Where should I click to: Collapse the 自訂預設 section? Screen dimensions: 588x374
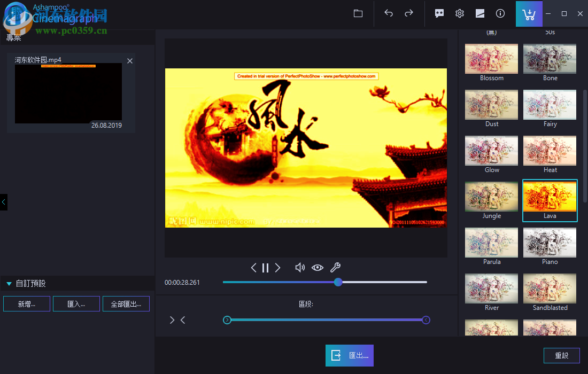[x=9, y=283]
